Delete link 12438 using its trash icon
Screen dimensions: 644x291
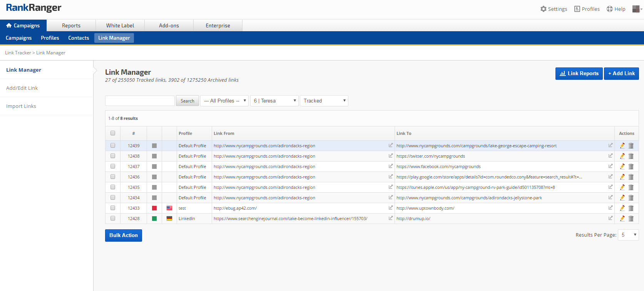(x=631, y=156)
